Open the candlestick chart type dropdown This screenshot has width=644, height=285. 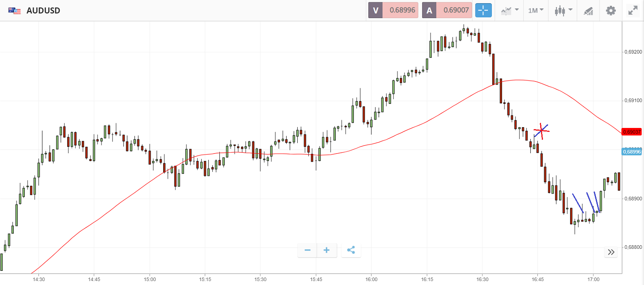(563, 11)
